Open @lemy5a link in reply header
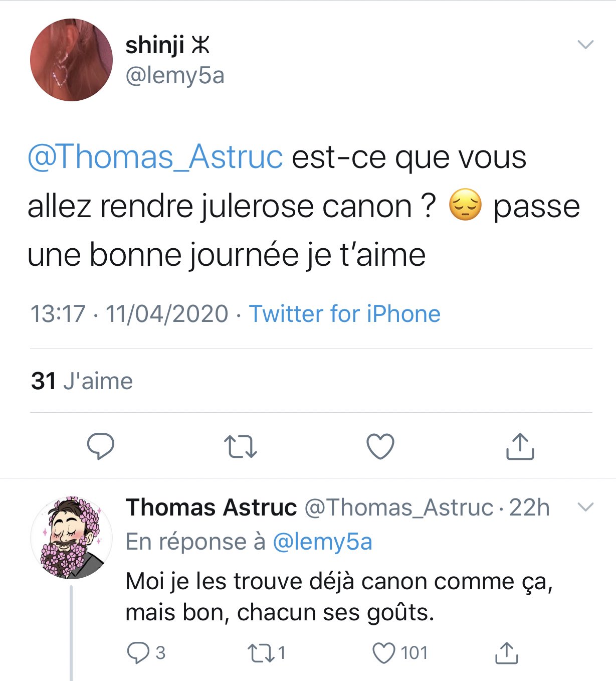Image resolution: width=616 pixels, height=681 pixels. click(x=322, y=542)
